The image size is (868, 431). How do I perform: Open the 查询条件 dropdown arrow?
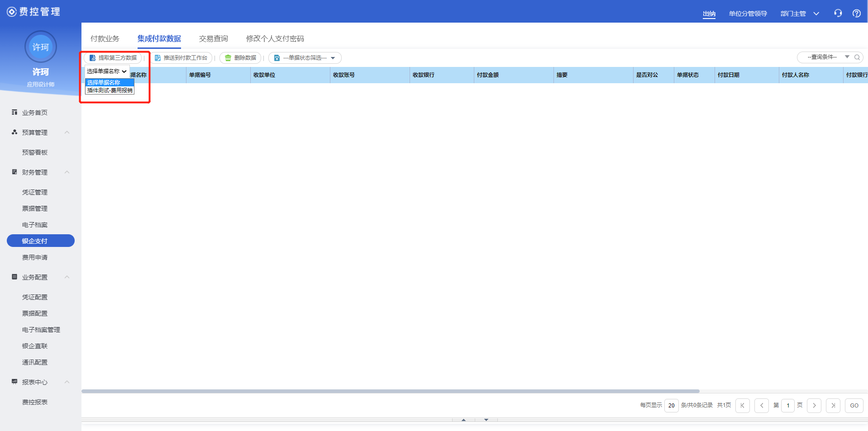[847, 57]
